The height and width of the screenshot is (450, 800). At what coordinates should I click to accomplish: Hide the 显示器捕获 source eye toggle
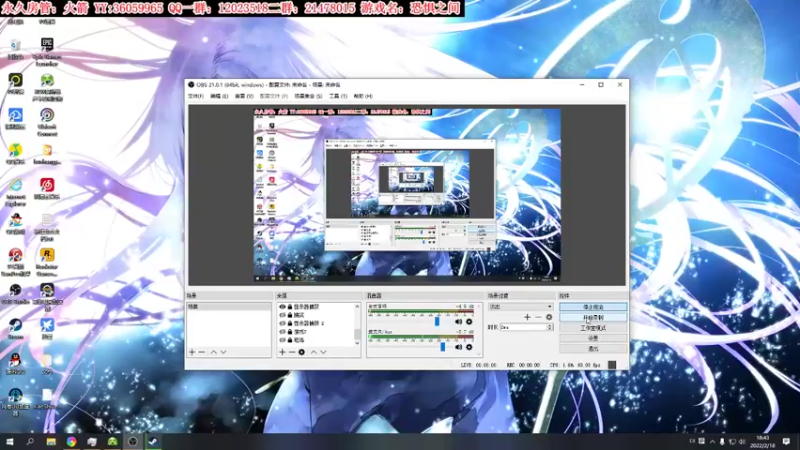(x=282, y=307)
